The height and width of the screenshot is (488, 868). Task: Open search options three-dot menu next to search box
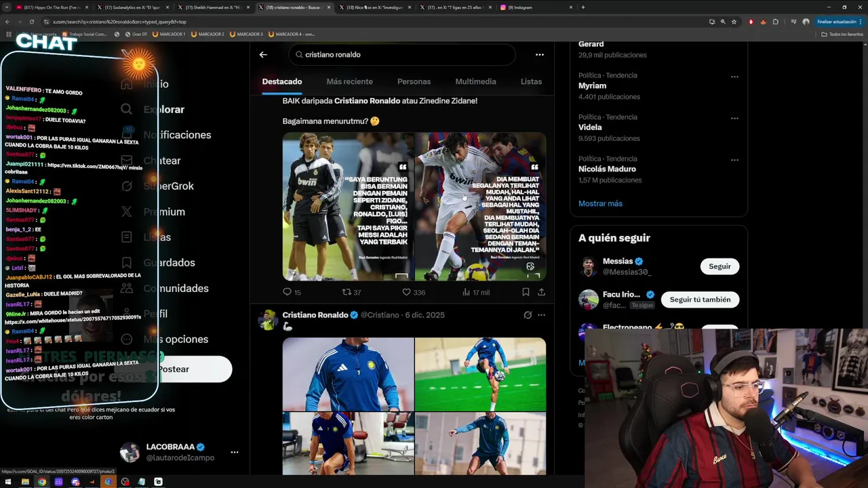click(540, 55)
